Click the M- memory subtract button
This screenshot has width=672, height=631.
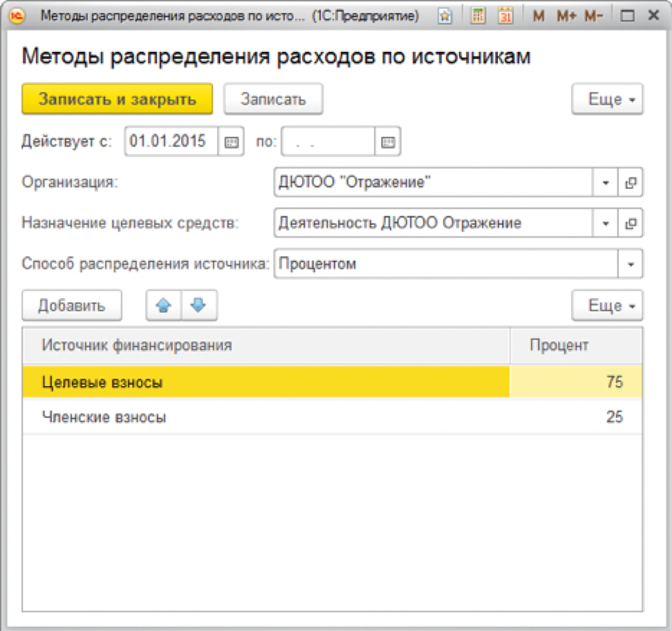pos(594,16)
